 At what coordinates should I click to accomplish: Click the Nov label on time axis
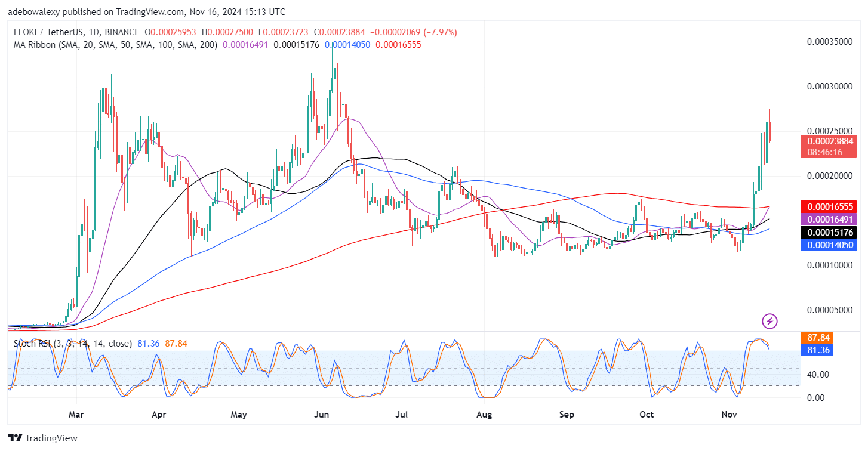point(730,413)
